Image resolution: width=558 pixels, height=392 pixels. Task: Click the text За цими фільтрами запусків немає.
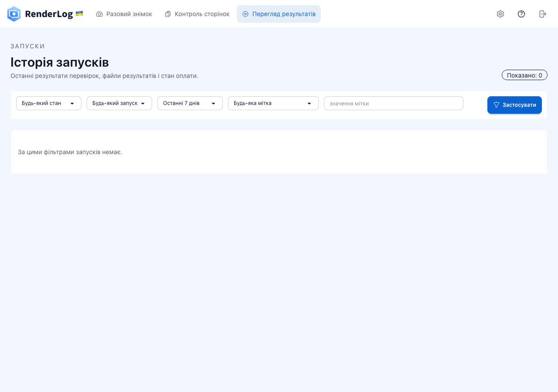coord(70,152)
